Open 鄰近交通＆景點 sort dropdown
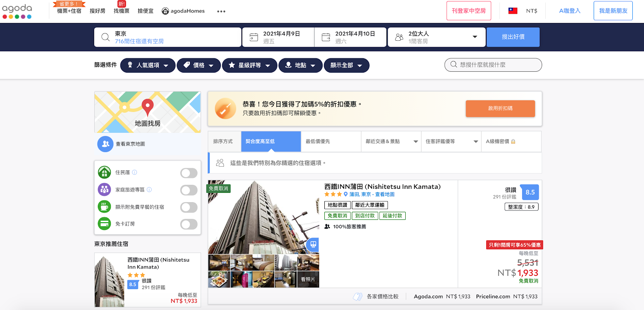The width and height of the screenshot is (644, 310). [391, 141]
